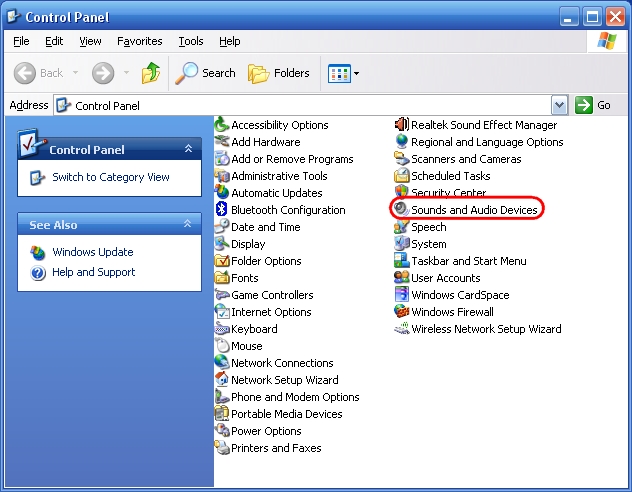The width and height of the screenshot is (632, 492).
Task: Open the Portable Media Devices icon
Action: click(222, 414)
